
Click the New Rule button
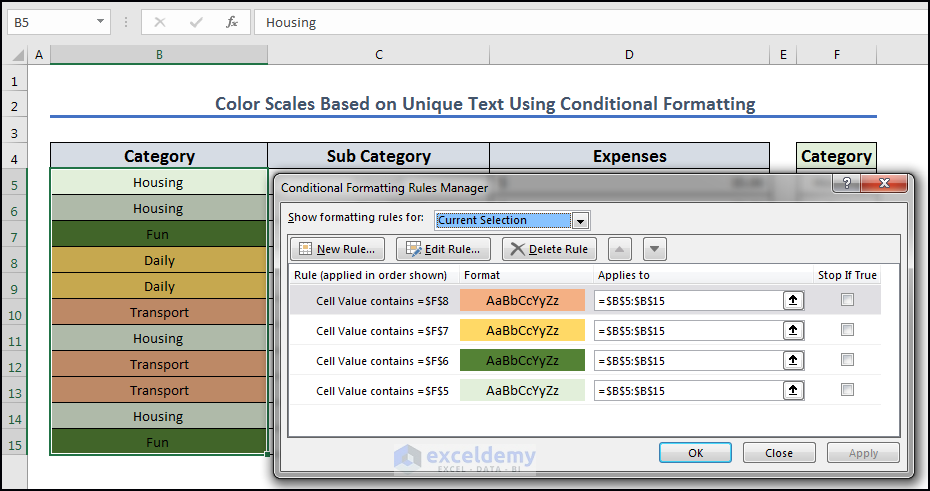337,249
